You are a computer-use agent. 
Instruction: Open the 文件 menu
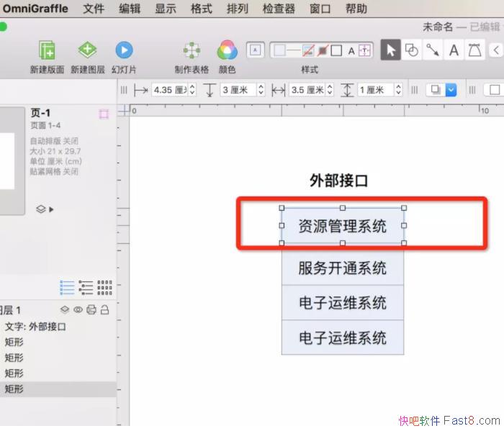coord(94,9)
